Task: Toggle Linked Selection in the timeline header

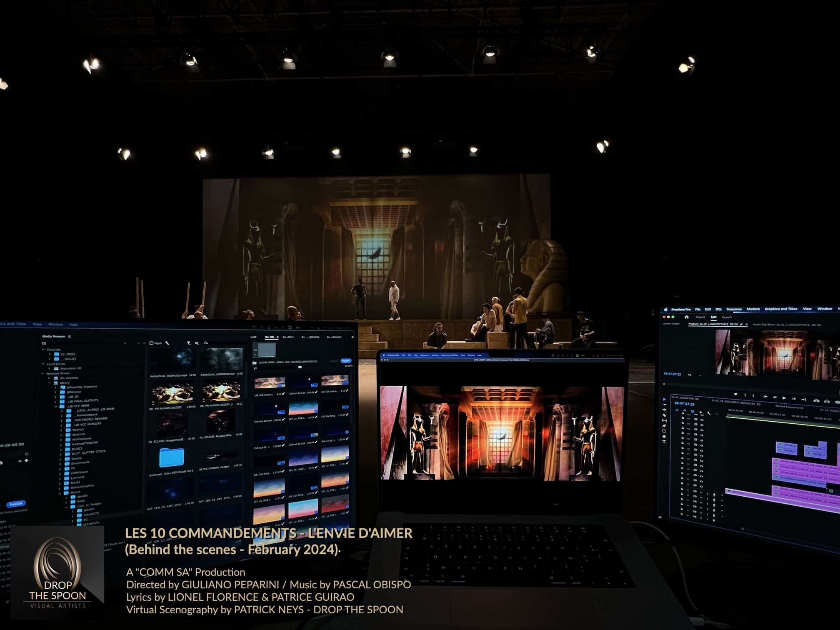Action: click(692, 411)
